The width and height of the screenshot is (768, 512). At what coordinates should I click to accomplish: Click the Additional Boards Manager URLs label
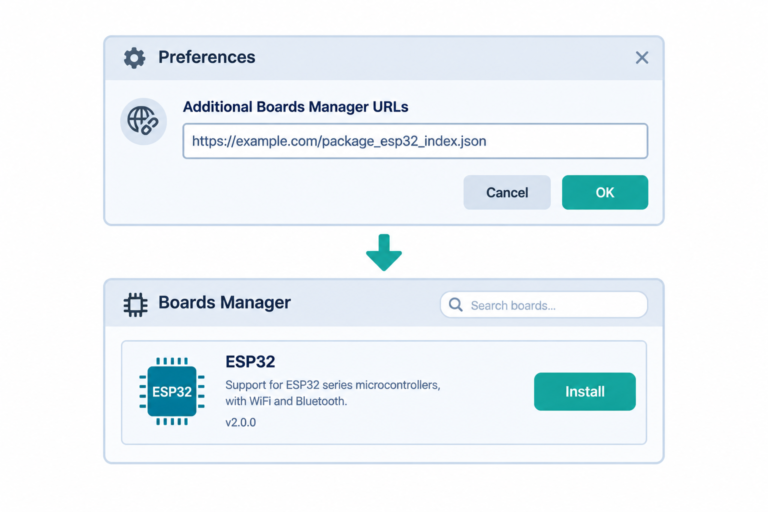click(x=295, y=107)
